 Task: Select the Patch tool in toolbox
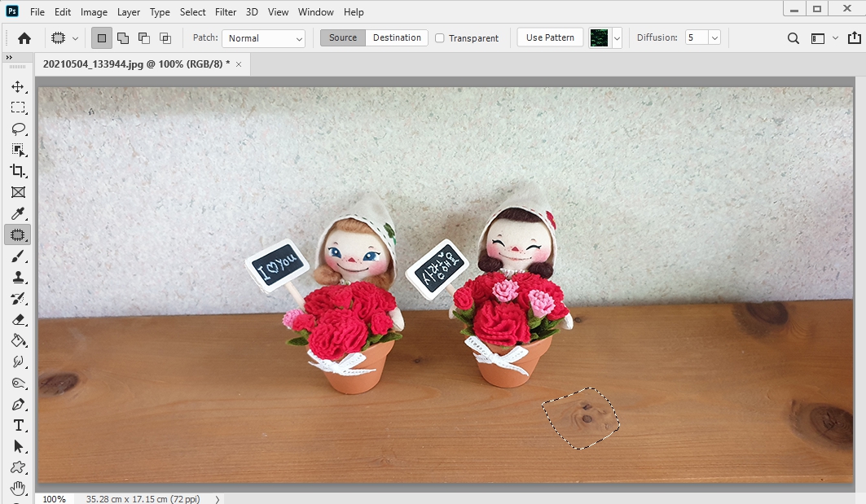click(18, 234)
